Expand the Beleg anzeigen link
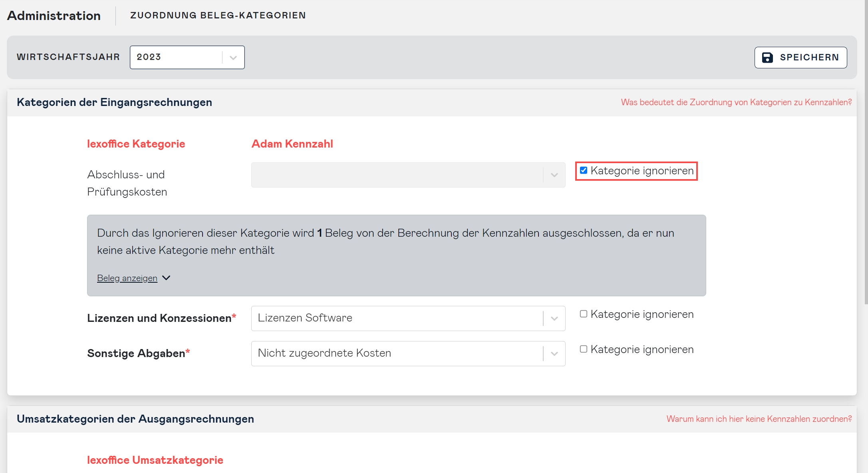Image resolution: width=868 pixels, height=473 pixels. pyautogui.click(x=127, y=278)
